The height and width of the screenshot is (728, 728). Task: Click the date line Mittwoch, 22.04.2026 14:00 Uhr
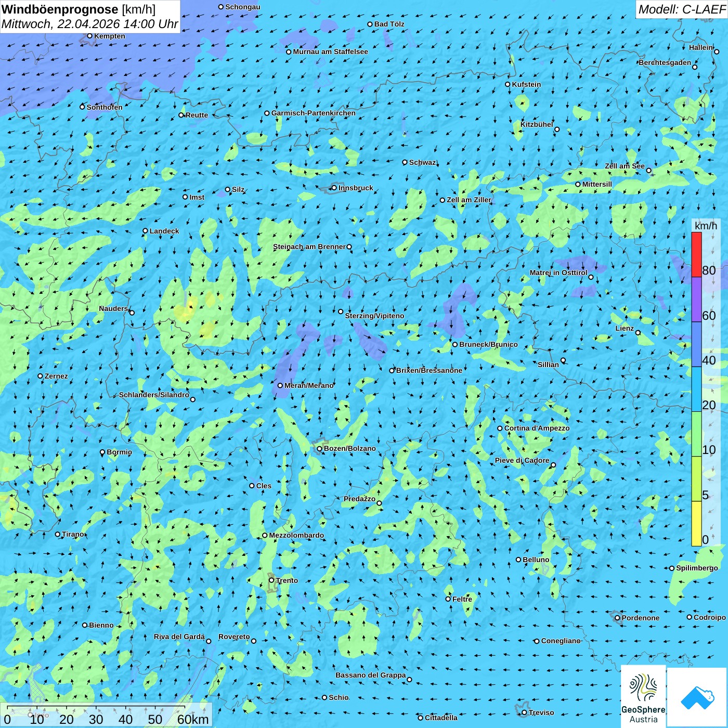[90, 24]
